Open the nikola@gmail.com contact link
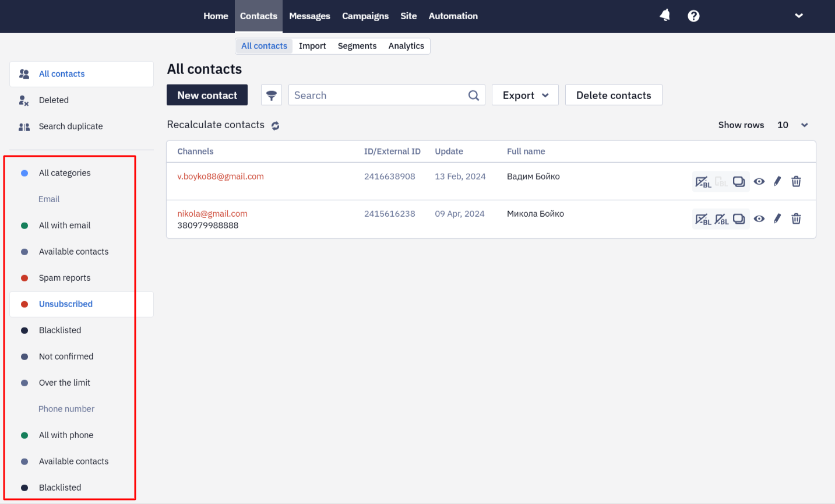Viewport: 835px width, 504px height. pyautogui.click(x=212, y=214)
